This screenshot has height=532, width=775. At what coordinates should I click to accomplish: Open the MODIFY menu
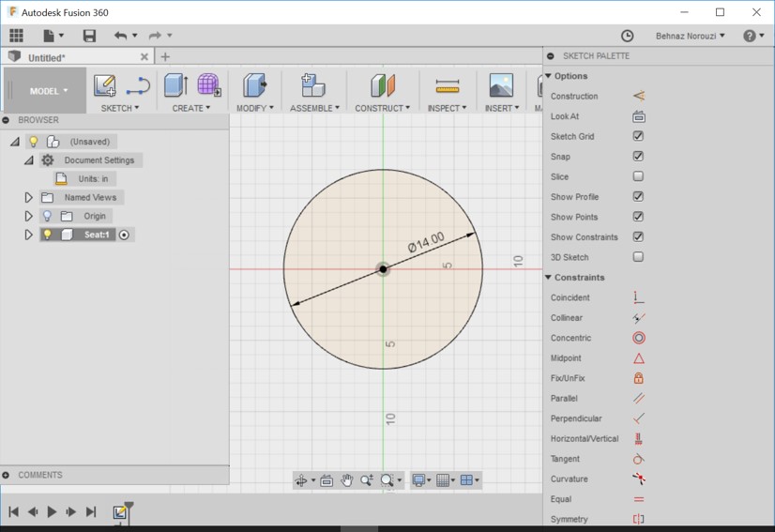[255, 108]
